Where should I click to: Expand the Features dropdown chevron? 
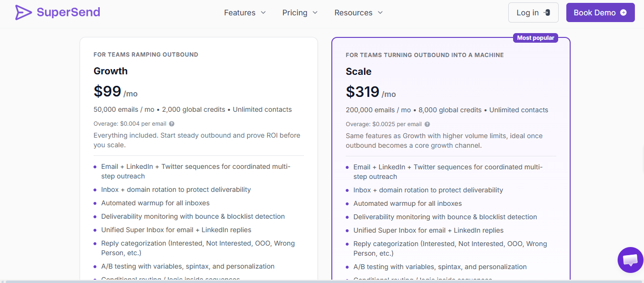(x=264, y=13)
